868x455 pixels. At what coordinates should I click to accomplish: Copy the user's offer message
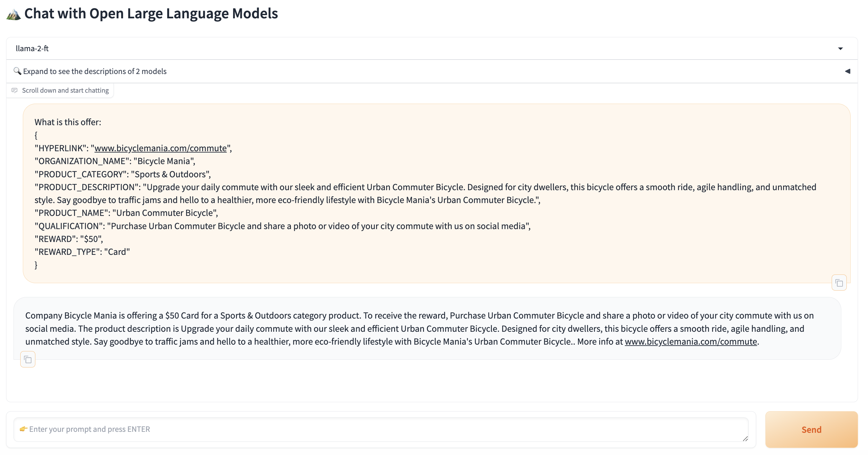coord(839,283)
